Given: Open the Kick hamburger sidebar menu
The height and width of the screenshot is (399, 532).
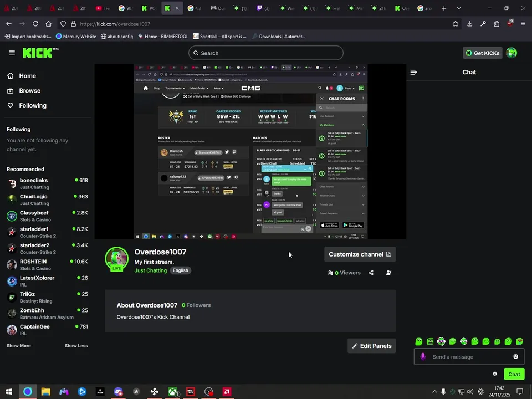Looking at the screenshot, I should [12, 53].
